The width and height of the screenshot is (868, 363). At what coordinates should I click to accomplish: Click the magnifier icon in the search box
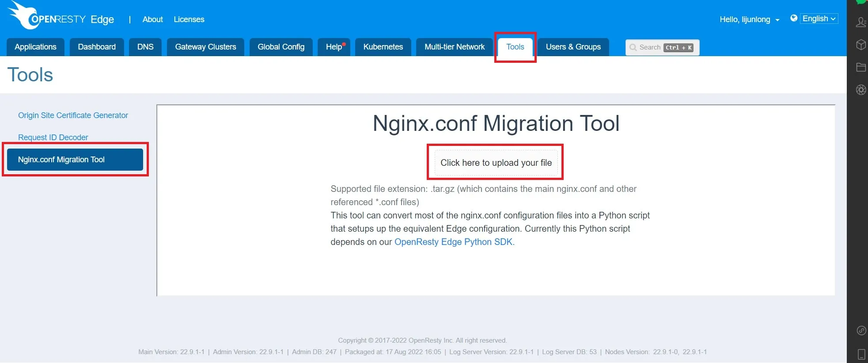pyautogui.click(x=633, y=47)
